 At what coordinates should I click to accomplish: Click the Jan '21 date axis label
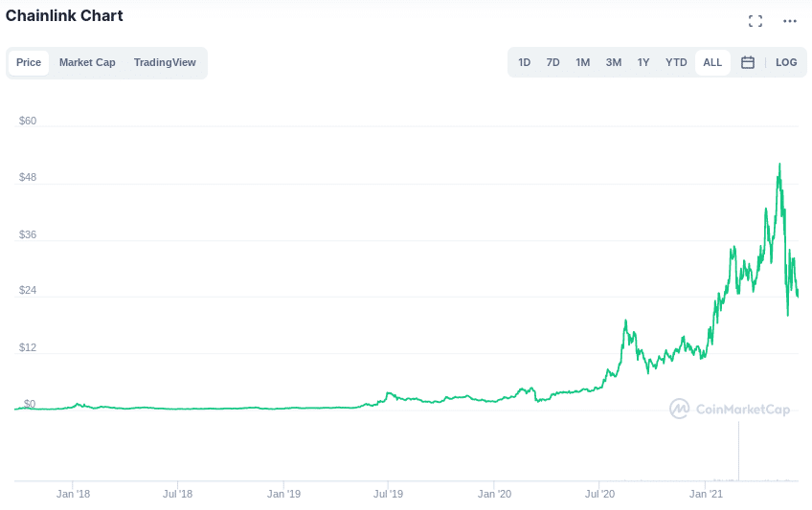[706, 494]
